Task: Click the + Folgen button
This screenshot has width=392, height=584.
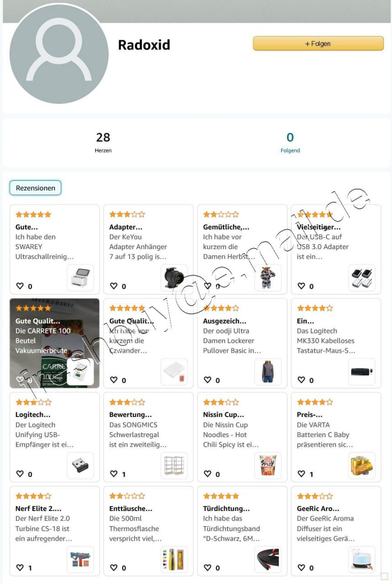Action: click(x=318, y=44)
